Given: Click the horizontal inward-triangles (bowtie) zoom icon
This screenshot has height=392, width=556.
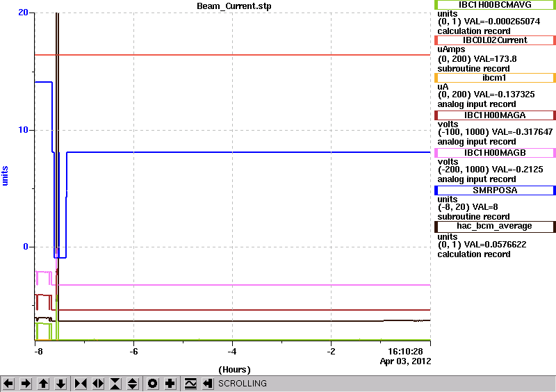Looking at the screenshot, I should [81, 384].
